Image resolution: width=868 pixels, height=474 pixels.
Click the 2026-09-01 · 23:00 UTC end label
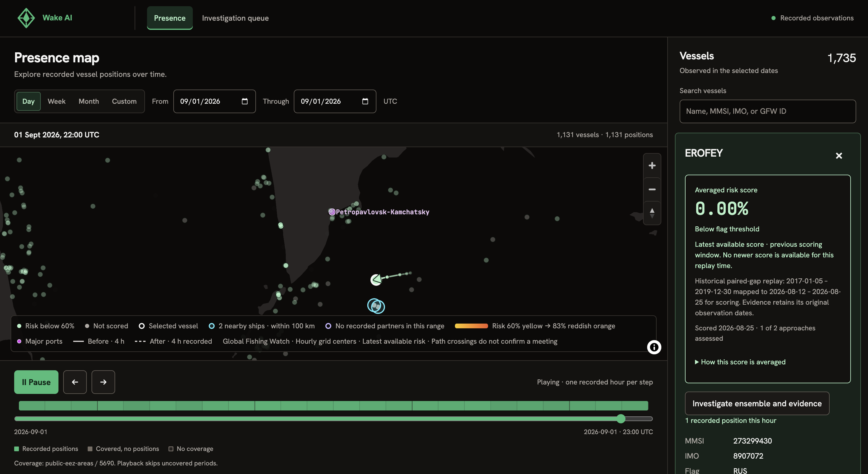pyautogui.click(x=618, y=432)
